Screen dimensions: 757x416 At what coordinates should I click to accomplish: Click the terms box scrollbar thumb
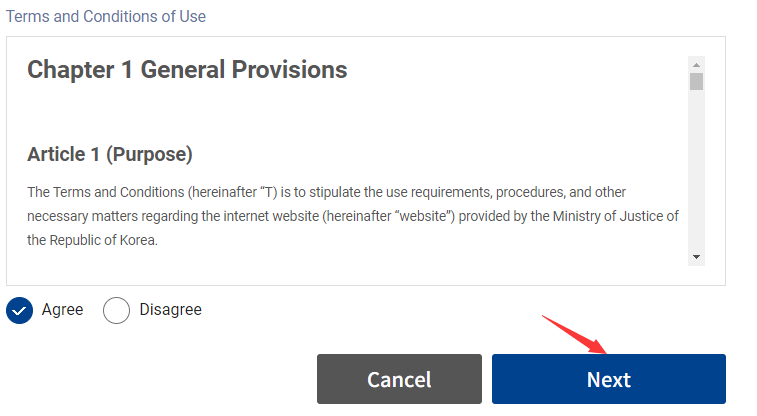point(696,81)
